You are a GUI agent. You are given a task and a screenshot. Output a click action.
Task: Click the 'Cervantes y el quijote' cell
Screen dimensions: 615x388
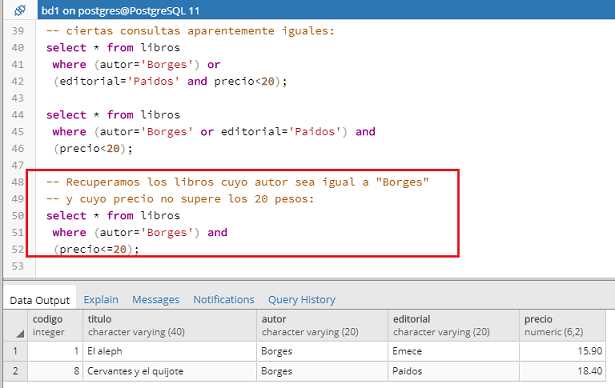pos(170,371)
